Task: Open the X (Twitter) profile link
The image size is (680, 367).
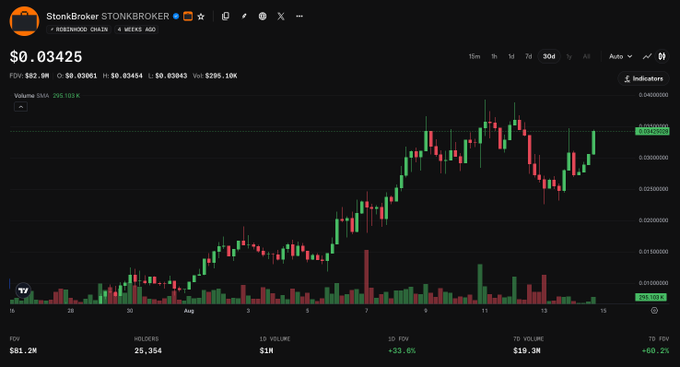Action: (281, 16)
